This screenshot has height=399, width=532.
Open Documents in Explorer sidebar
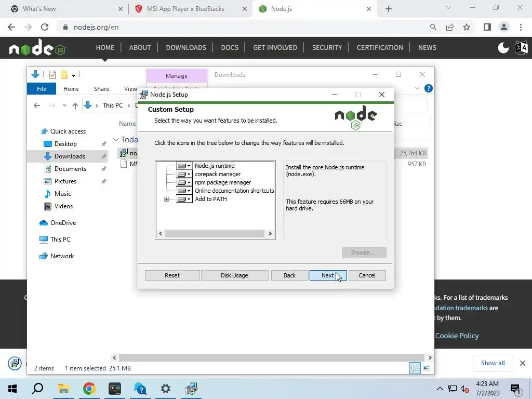(x=70, y=169)
